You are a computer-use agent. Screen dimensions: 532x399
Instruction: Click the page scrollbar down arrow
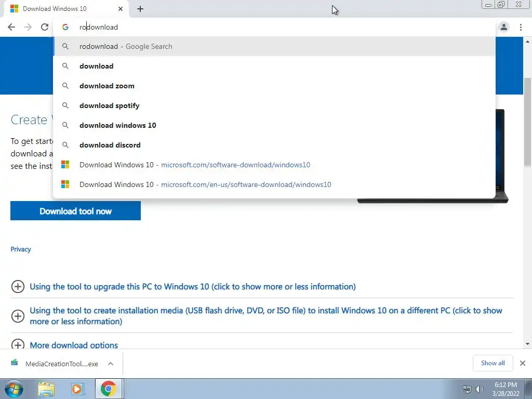527,344
